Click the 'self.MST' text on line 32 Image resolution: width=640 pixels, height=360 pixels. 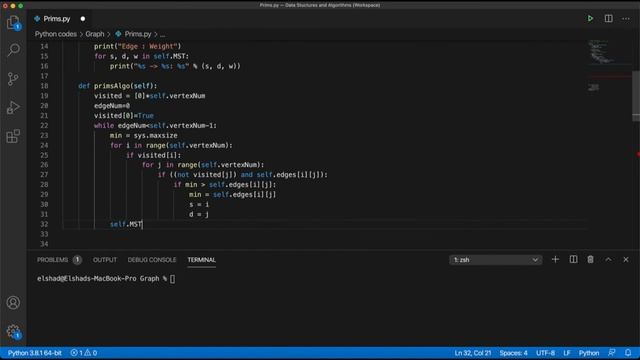pyautogui.click(x=126, y=224)
